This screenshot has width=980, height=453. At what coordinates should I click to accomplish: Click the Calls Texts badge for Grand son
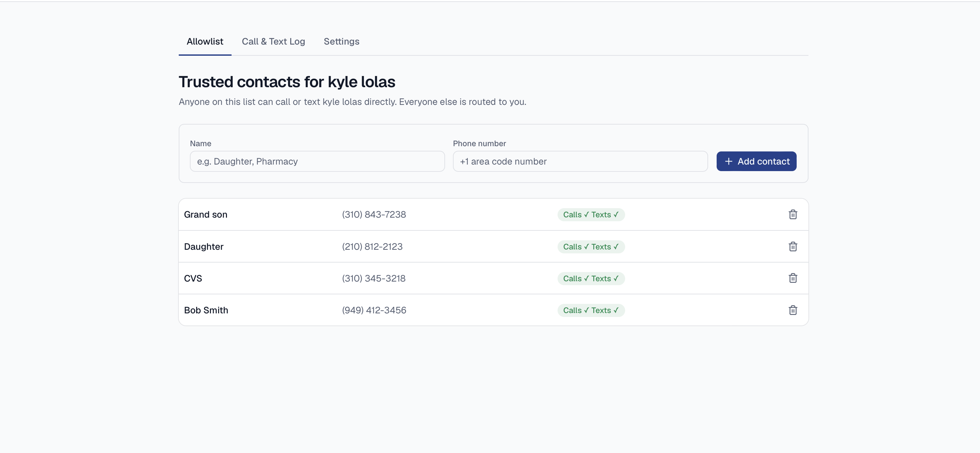coord(591,214)
